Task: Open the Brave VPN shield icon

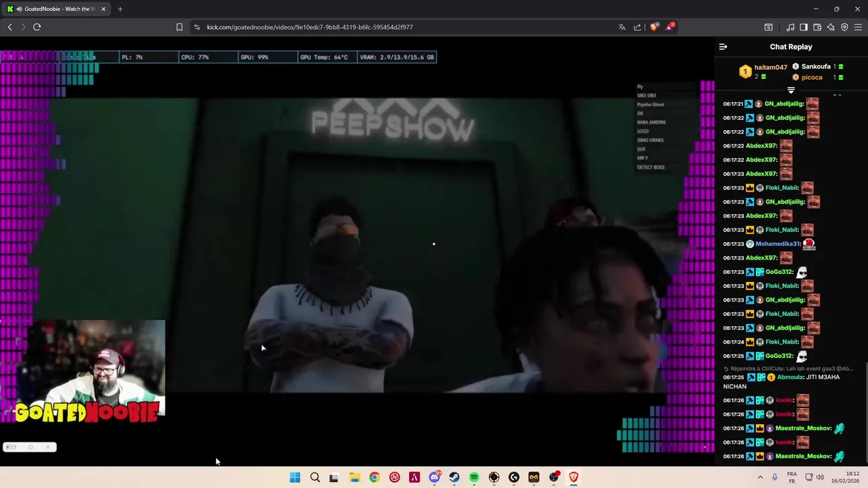Action: coord(844,27)
